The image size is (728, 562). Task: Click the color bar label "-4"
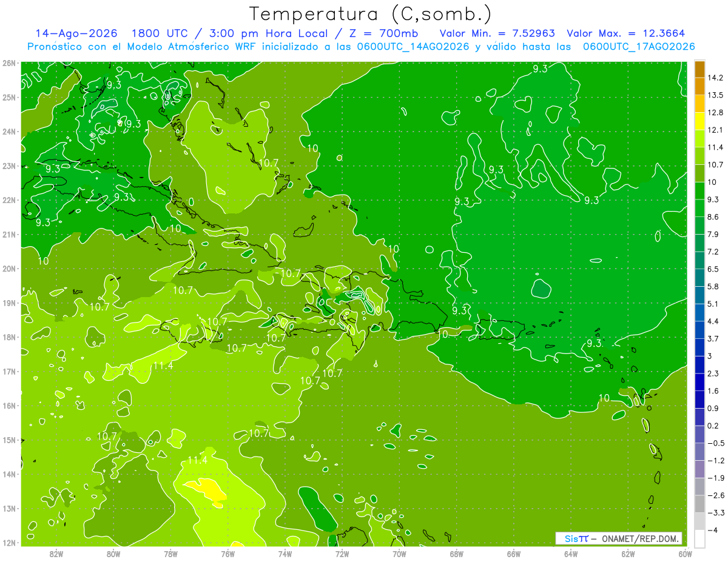[713, 530]
